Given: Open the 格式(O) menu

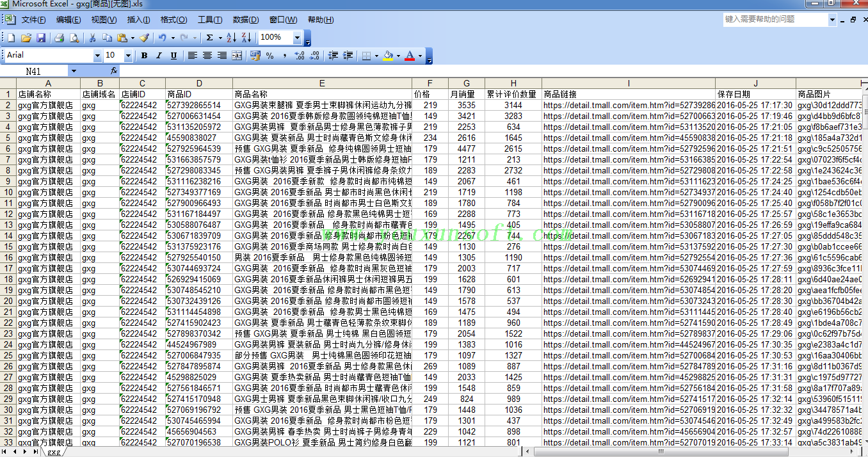Looking at the screenshot, I should (x=173, y=20).
